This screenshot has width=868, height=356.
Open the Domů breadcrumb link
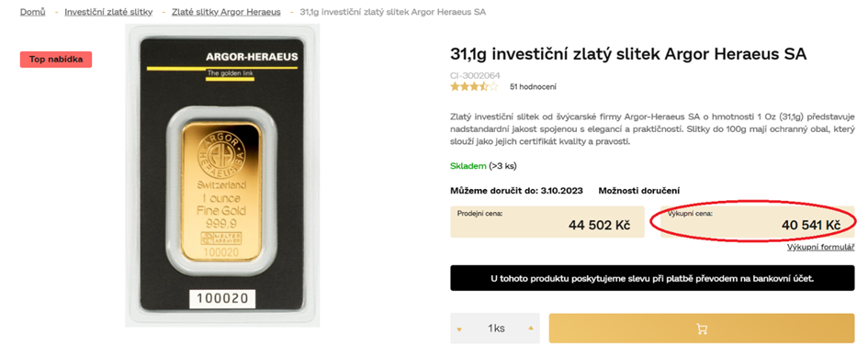pos(33,12)
